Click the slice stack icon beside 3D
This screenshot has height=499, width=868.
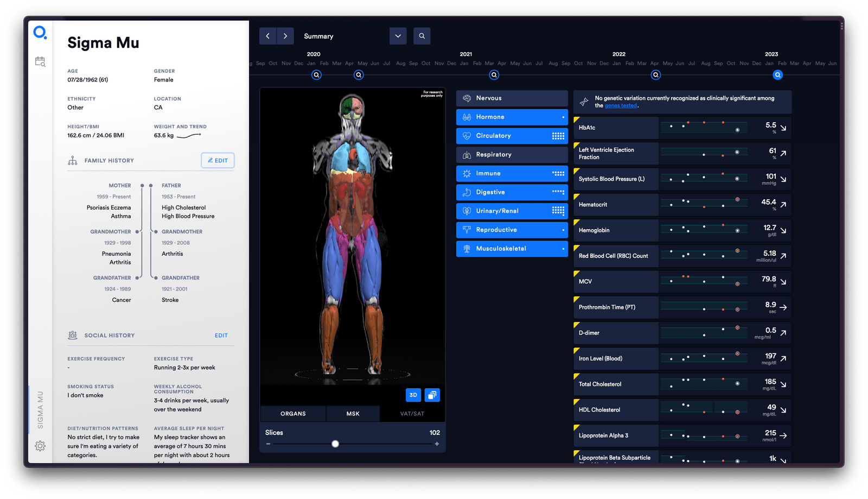coord(432,395)
